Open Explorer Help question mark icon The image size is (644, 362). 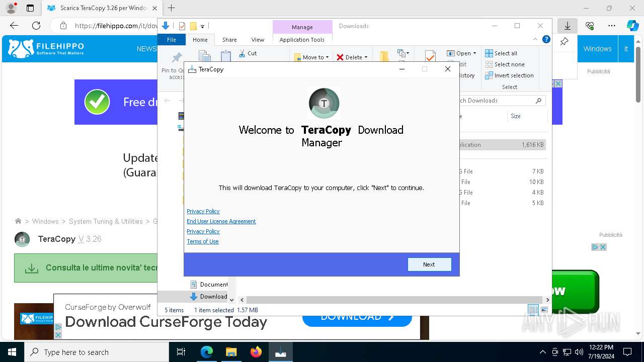click(546, 40)
